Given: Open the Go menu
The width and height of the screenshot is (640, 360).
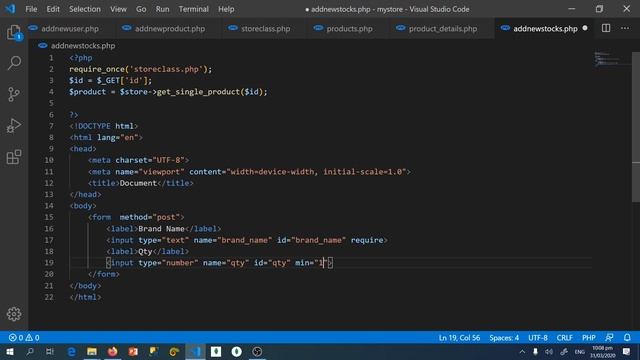Looking at the screenshot, I should click(141, 9).
